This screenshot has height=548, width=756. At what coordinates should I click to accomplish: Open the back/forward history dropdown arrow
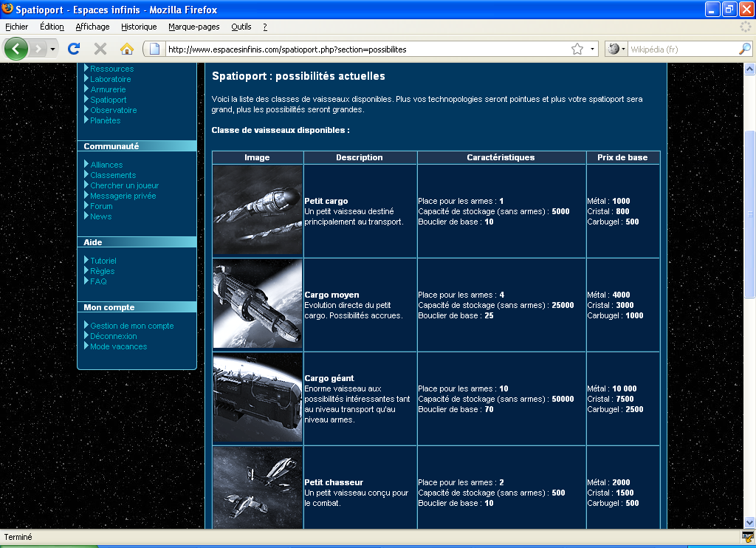52,49
